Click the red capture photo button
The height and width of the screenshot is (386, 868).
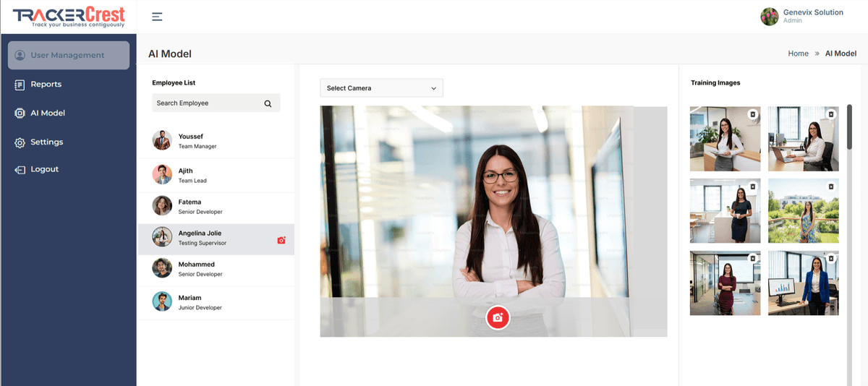(498, 317)
